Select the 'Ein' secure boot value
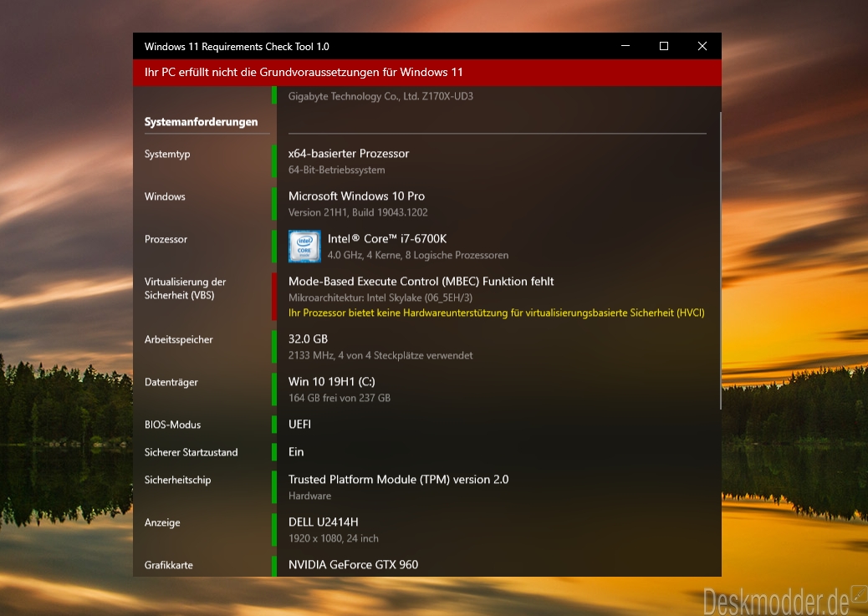 click(296, 451)
